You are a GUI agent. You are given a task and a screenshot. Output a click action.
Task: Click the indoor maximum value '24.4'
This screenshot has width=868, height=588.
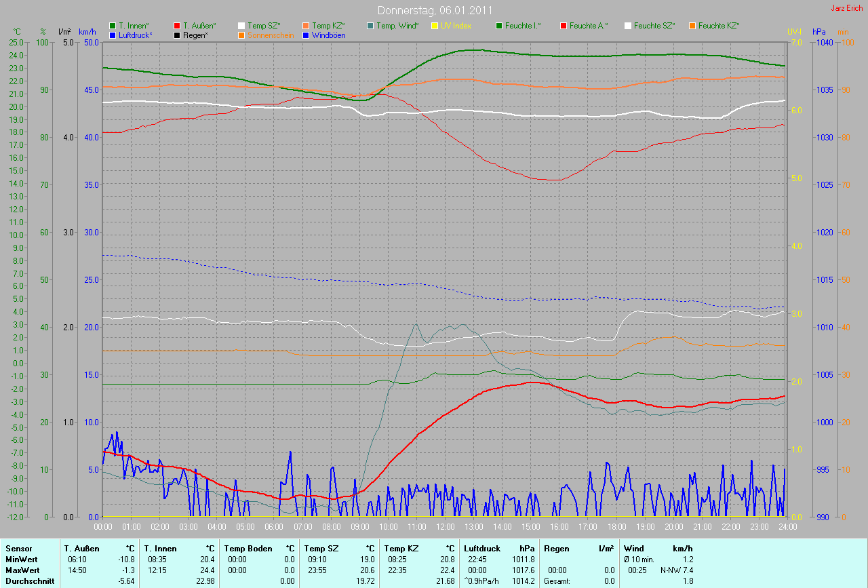(x=208, y=570)
